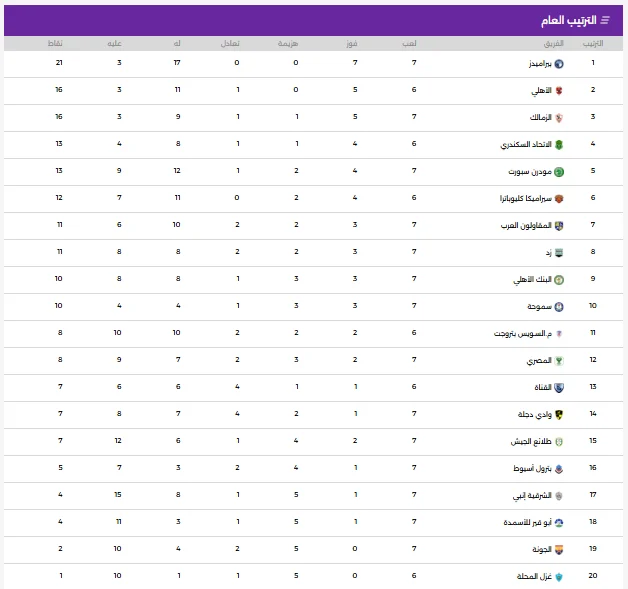The image size is (628, 589).
Task: Click the الترتيب column header
Action: coord(593,43)
